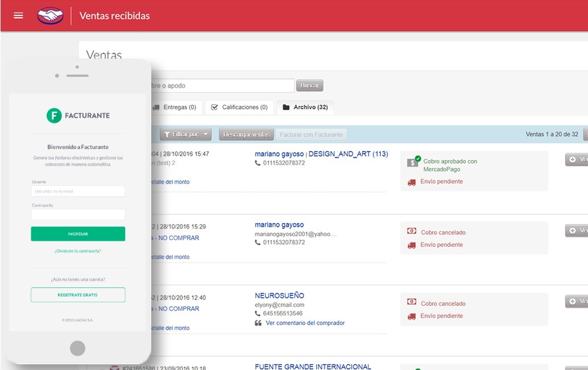The width and height of the screenshot is (588, 370).
Task: Click REGISTRATE GRATIS button
Action: 78,295
